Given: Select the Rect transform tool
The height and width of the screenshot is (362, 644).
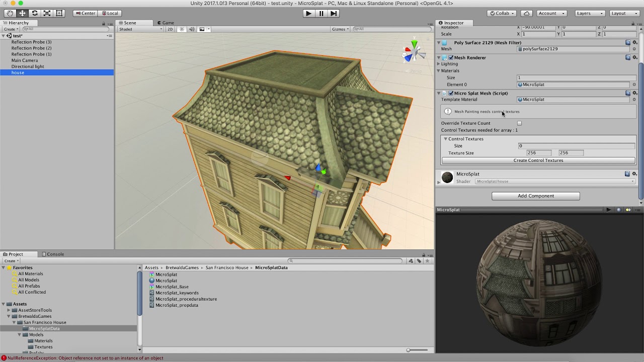Looking at the screenshot, I should point(59,13).
